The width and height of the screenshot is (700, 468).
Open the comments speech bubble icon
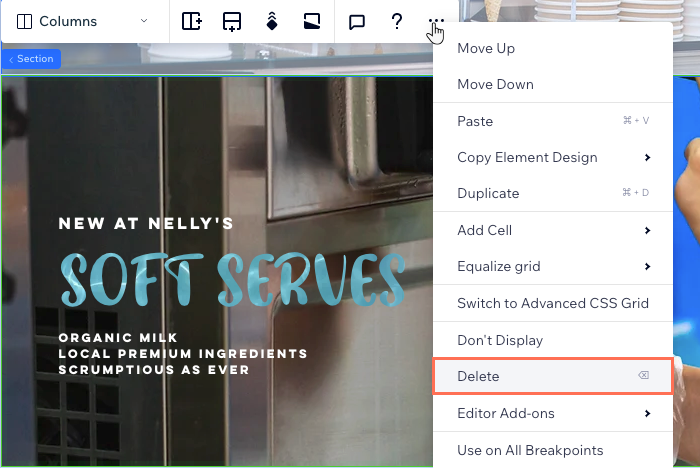357,22
